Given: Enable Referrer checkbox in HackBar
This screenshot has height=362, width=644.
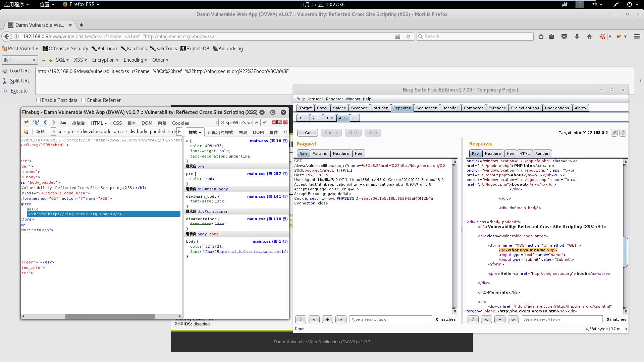Looking at the screenshot, I should (x=84, y=100).
